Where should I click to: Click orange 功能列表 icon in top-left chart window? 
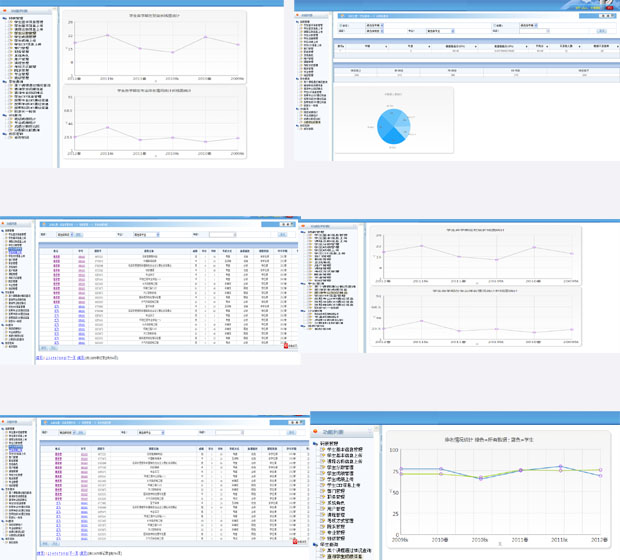tap(5, 11)
